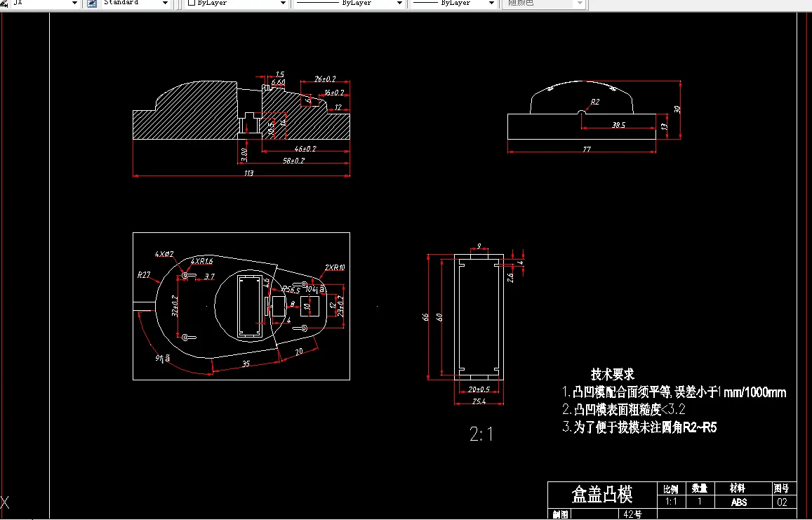This screenshot has height=520, width=812.
Task: Select technical requirement line 2 with <3.2
Action: coord(624,410)
